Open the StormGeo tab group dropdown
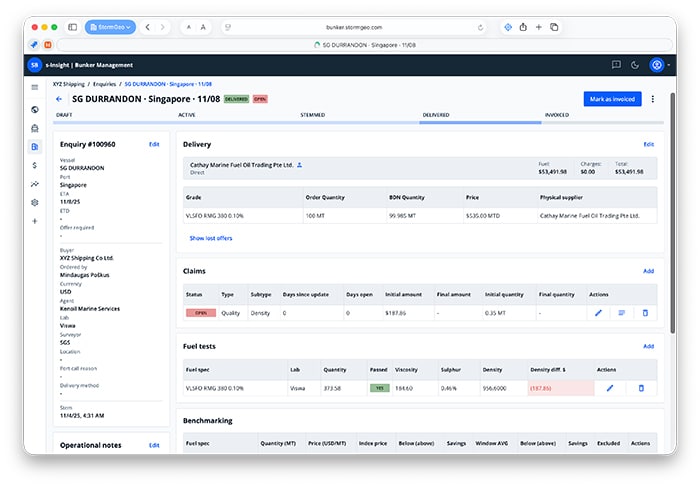 tap(110, 27)
